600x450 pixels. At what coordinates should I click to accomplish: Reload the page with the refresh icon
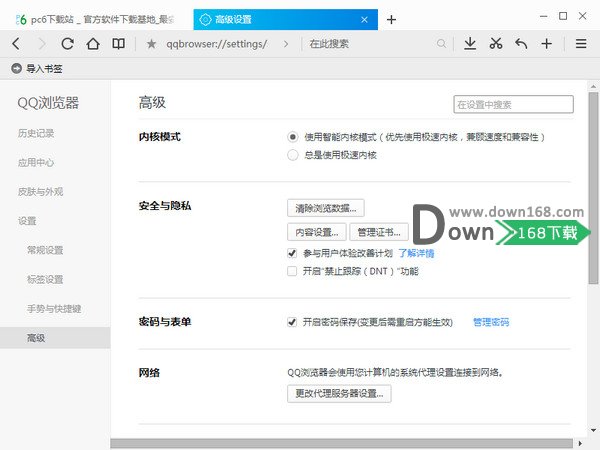67,44
